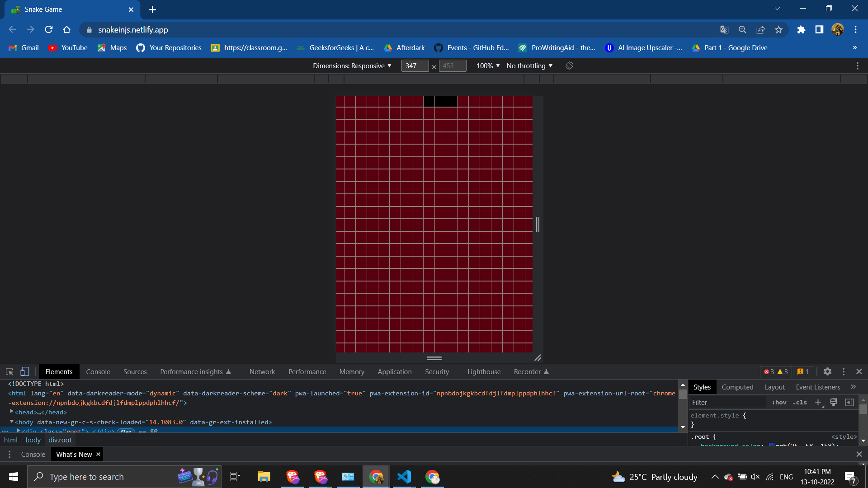
Task: Open DevTools customize menu (three dots)
Action: coord(844,371)
